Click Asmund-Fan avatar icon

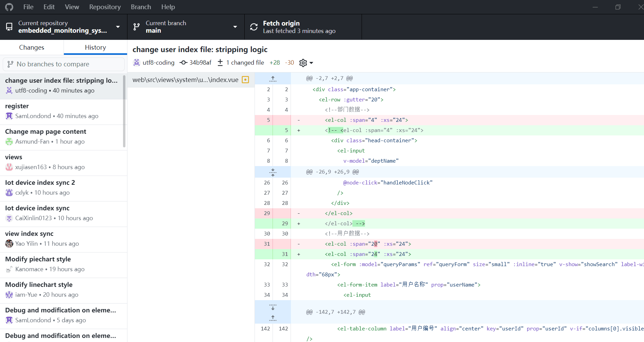point(9,142)
